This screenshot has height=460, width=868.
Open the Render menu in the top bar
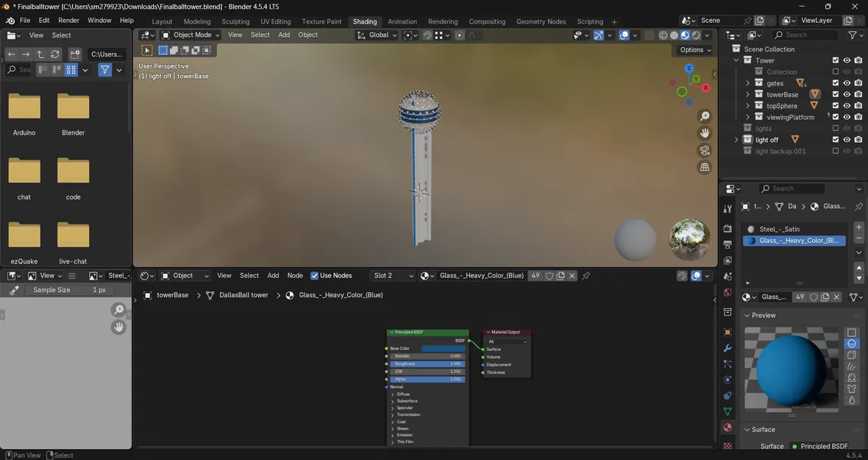(x=68, y=21)
